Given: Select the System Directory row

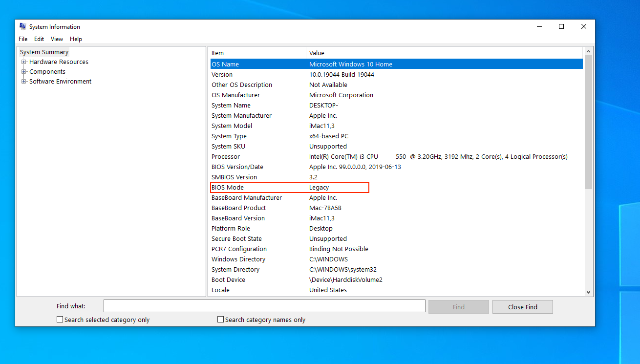Looking at the screenshot, I should [396, 269].
